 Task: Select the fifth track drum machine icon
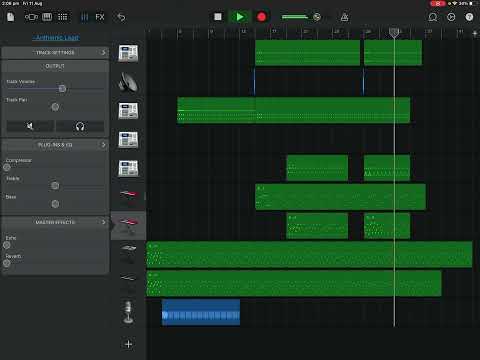point(128,168)
